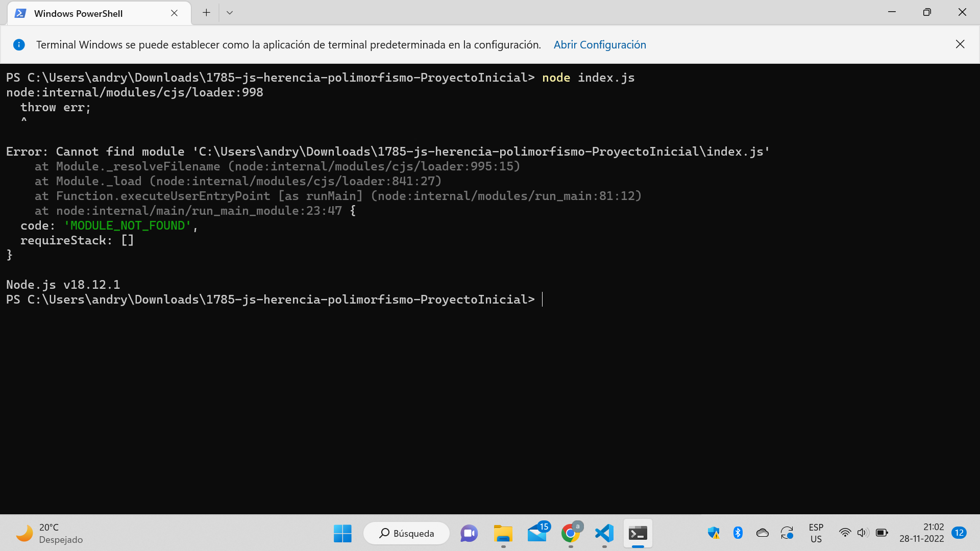Click the Node.js v18.12.1 version line
Viewport: 980px width, 551px height.
click(x=63, y=285)
